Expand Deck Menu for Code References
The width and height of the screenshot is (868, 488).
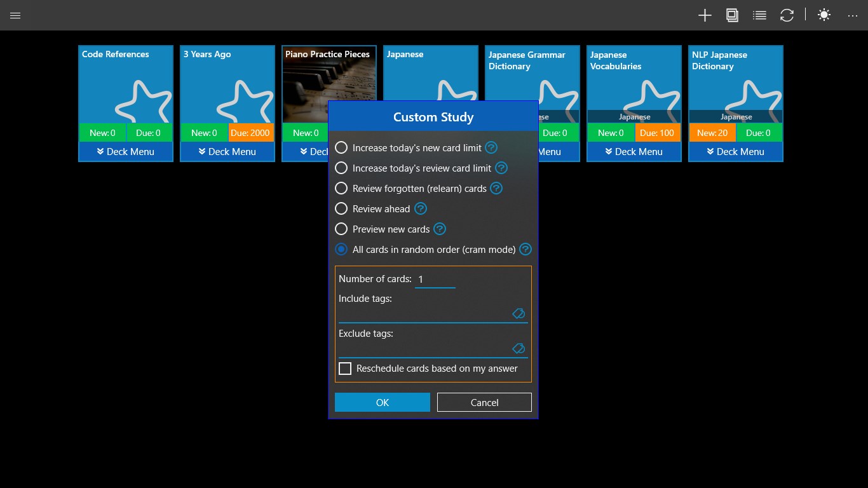tap(125, 151)
